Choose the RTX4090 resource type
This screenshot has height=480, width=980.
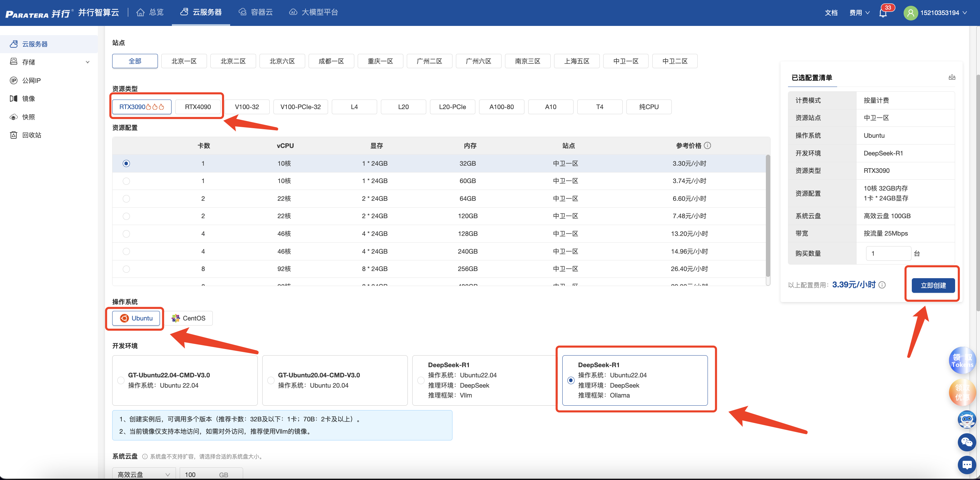[x=198, y=107]
